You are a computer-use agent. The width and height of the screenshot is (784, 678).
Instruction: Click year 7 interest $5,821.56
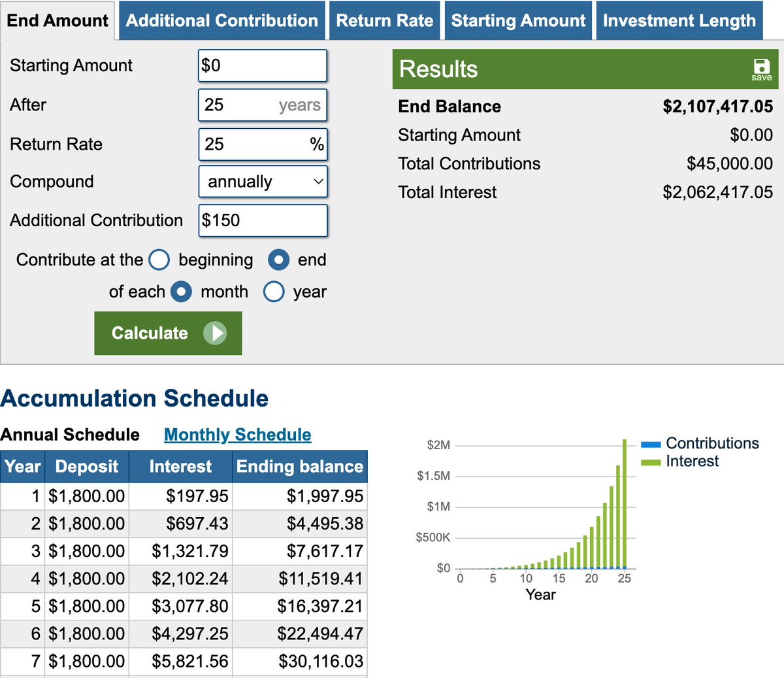pos(190,661)
